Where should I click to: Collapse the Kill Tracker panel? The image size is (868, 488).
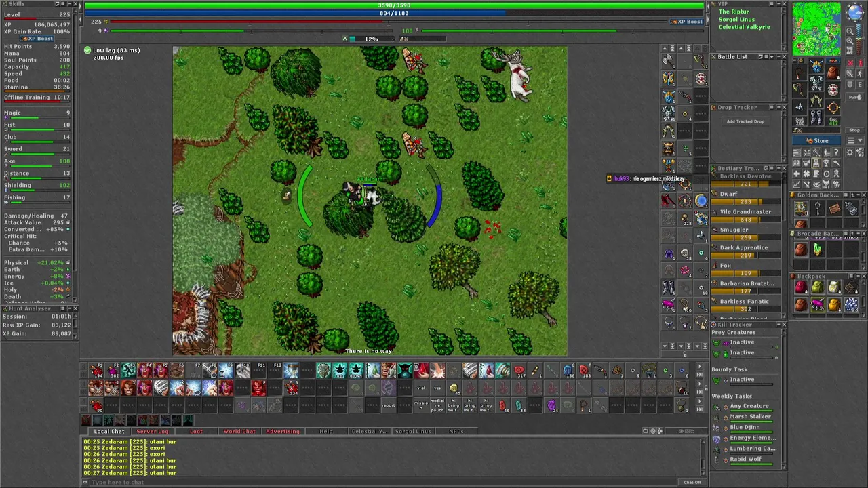coord(778,325)
